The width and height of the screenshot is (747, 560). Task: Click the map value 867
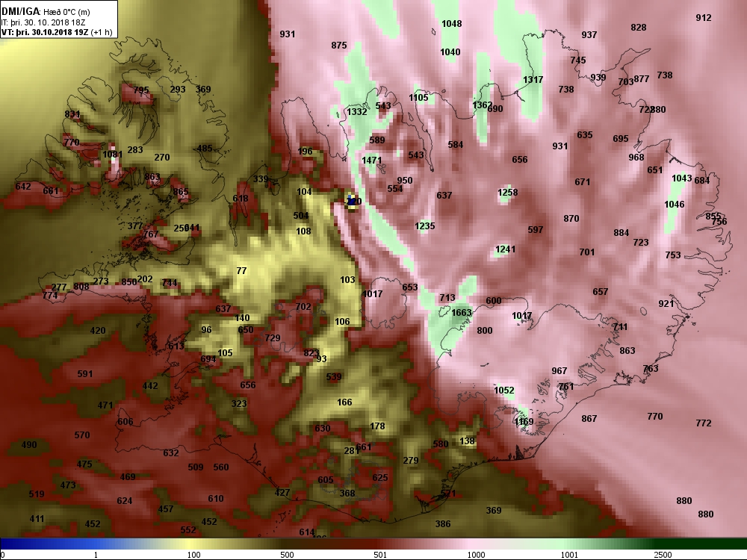[589, 419]
